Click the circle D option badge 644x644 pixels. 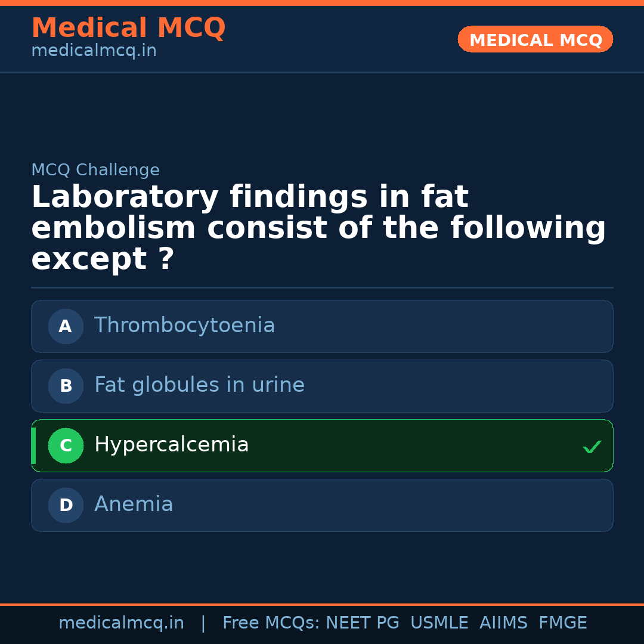[x=66, y=505]
